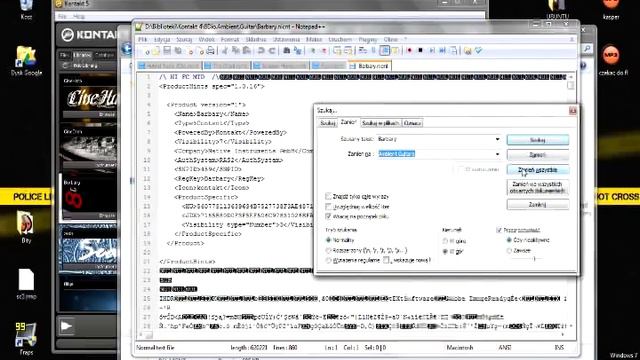
Task: Open the Pluginy menu
Action: point(368,40)
